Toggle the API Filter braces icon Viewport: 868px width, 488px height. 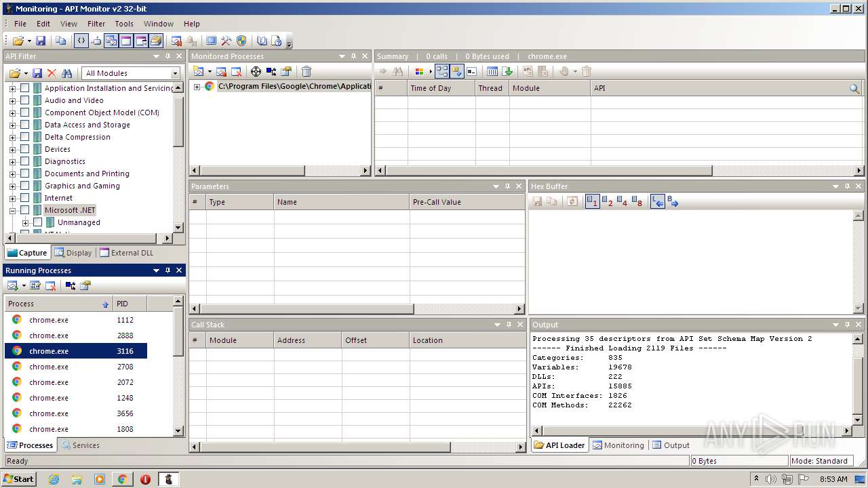pos(81,41)
